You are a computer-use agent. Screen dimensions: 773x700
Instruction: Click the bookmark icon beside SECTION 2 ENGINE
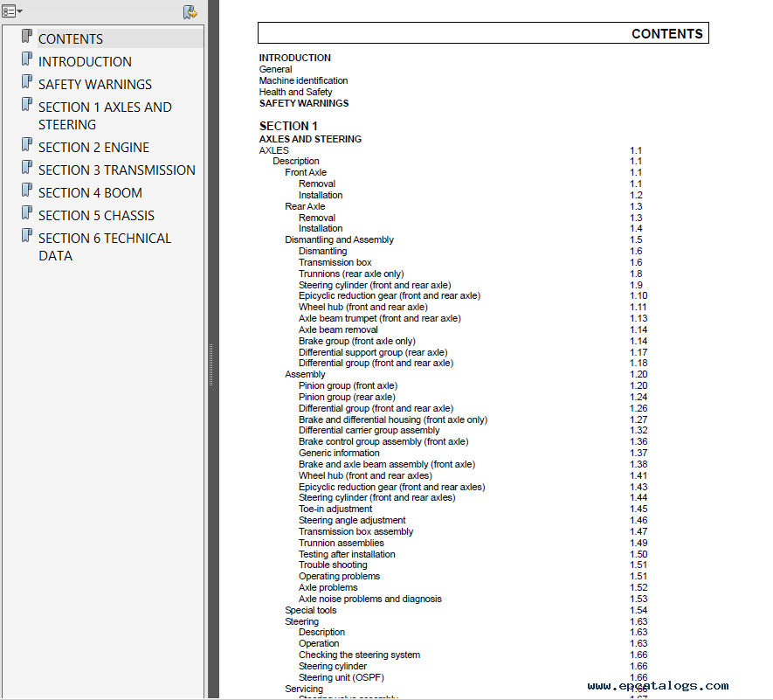(x=27, y=145)
